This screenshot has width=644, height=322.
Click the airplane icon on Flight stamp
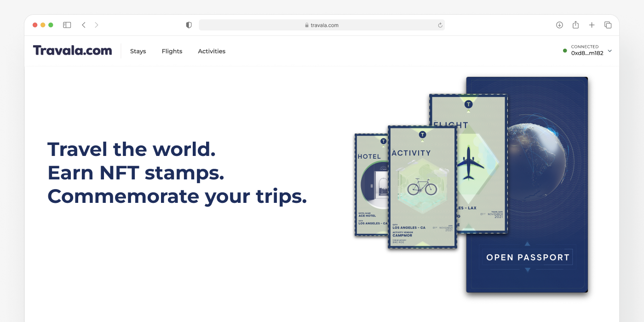click(x=469, y=163)
